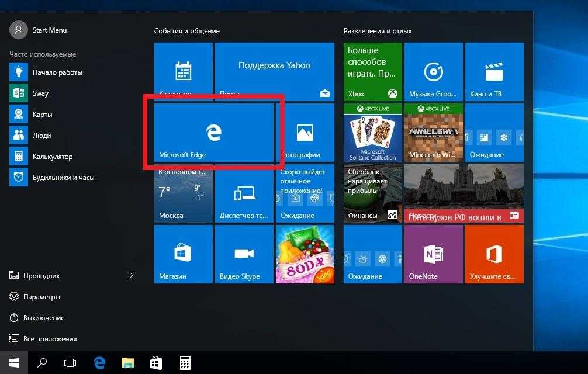Open the Store tile in Start menu
588x374 pixels.
184,254
